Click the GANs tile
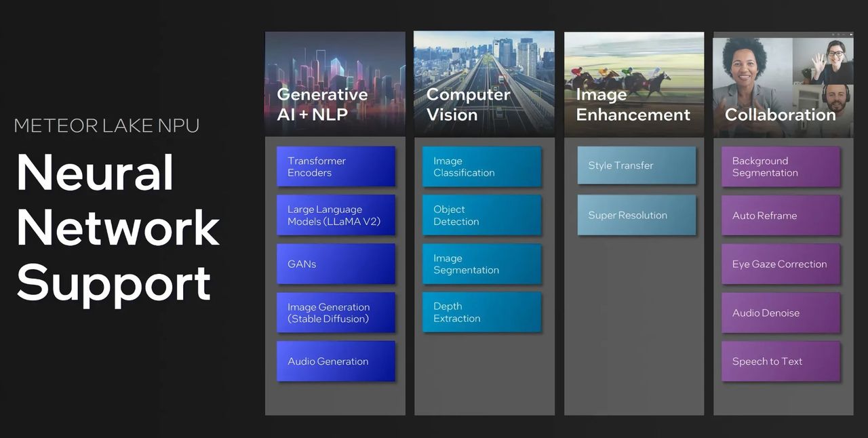868x438 pixels. (x=335, y=264)
